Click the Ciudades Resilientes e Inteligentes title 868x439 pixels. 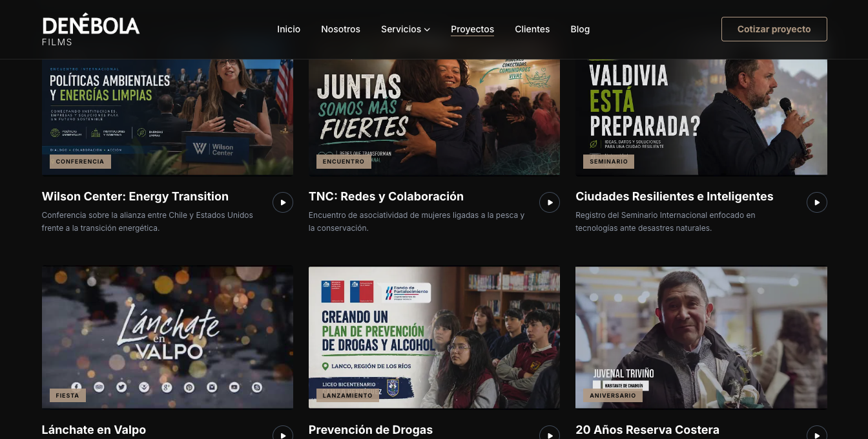(x=674, y=197)
